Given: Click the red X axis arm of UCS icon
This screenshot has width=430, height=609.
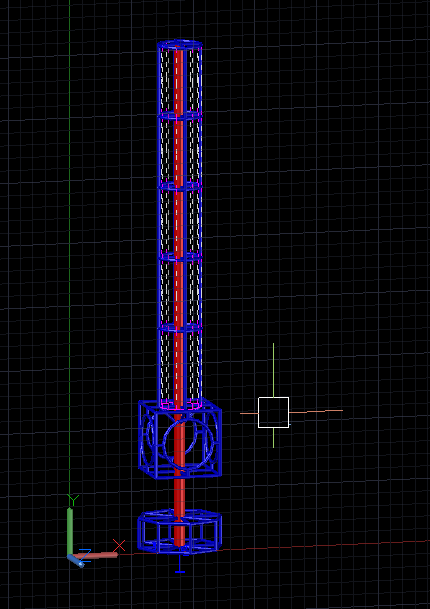Looking at the screenshot, I should coord(97,555).
